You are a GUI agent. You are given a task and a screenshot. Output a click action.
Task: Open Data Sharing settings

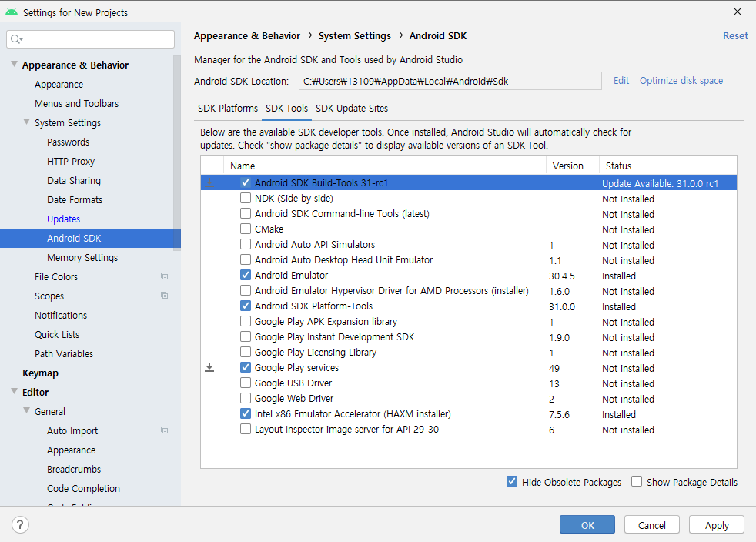coord(74,181)
